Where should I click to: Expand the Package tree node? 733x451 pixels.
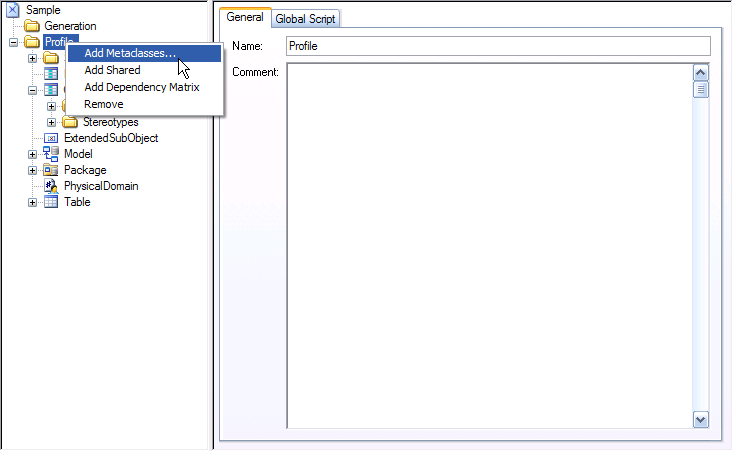[33, 170]
